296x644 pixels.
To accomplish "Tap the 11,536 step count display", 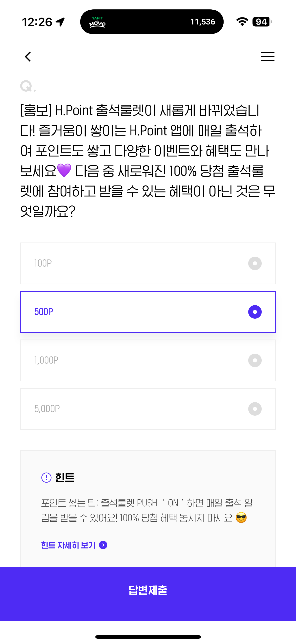I will click(x=203, y=22).
